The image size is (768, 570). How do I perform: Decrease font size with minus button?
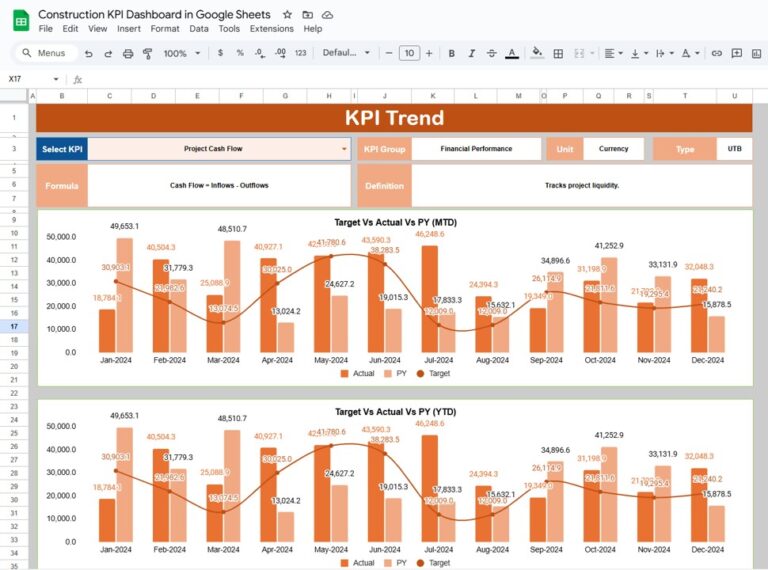pos(389,53)
